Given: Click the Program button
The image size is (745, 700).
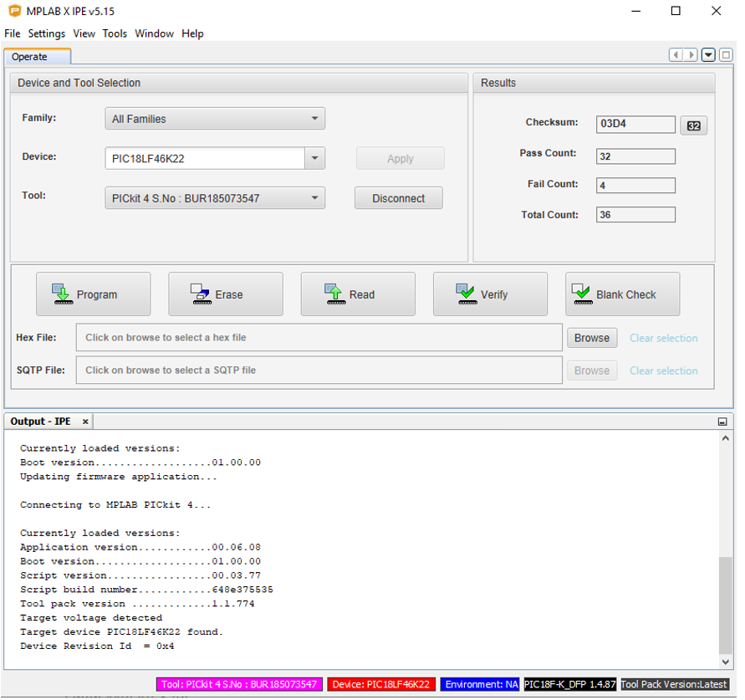Looking at the screenshot, I should pos(93,294).
